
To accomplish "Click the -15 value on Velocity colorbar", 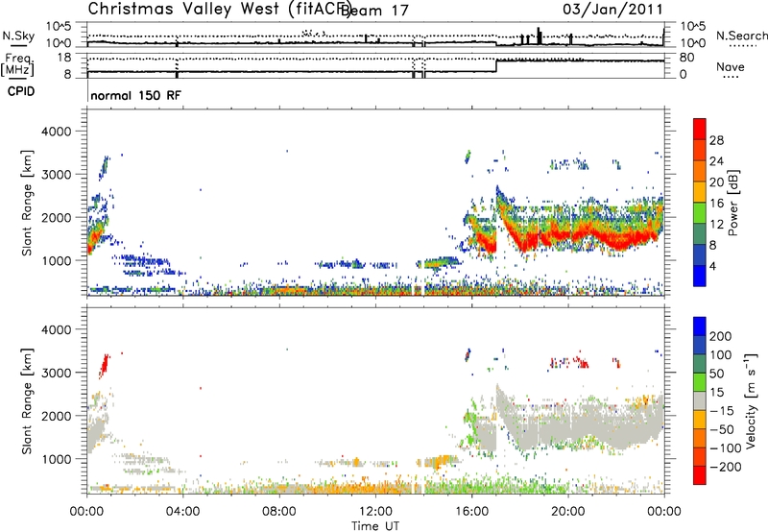I will point(721,411).
